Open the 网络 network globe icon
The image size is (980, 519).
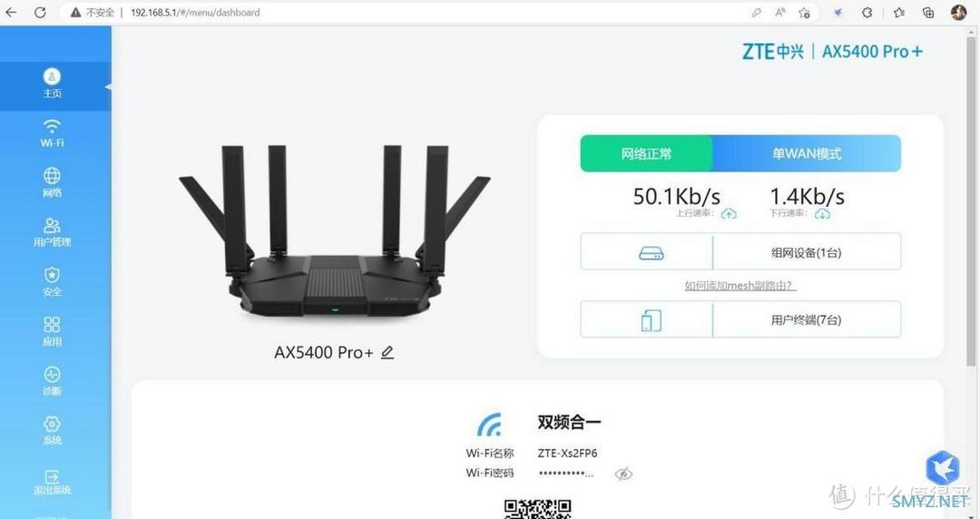click(x=52, y=182)
